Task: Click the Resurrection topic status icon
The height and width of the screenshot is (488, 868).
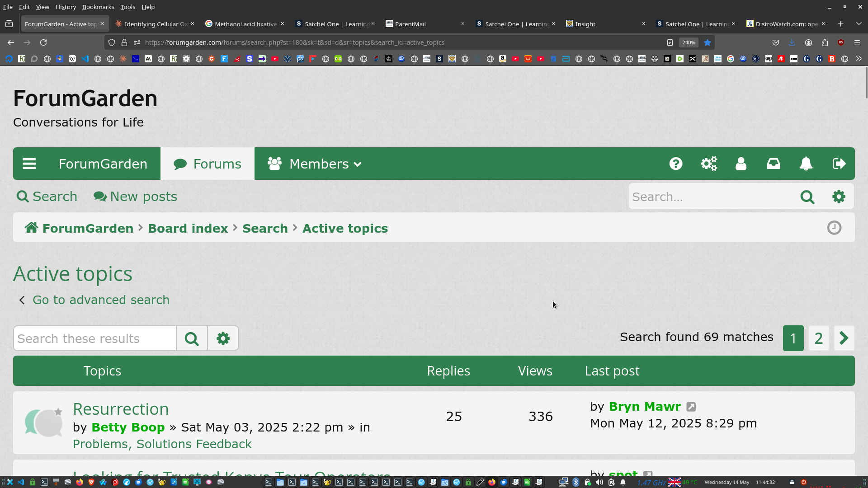Action: (43, 422)
